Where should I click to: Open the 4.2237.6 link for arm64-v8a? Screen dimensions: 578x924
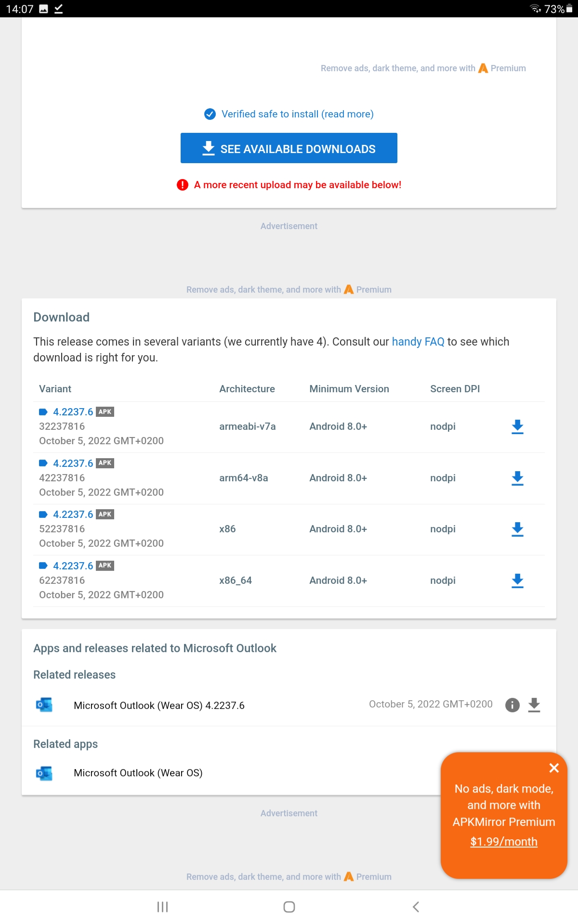point(73,463)
